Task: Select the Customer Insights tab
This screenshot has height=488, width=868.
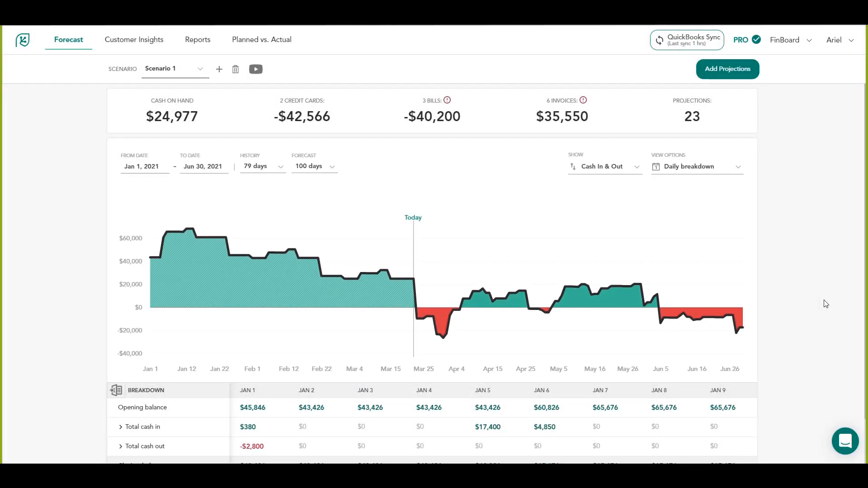Action: [133, 39]
